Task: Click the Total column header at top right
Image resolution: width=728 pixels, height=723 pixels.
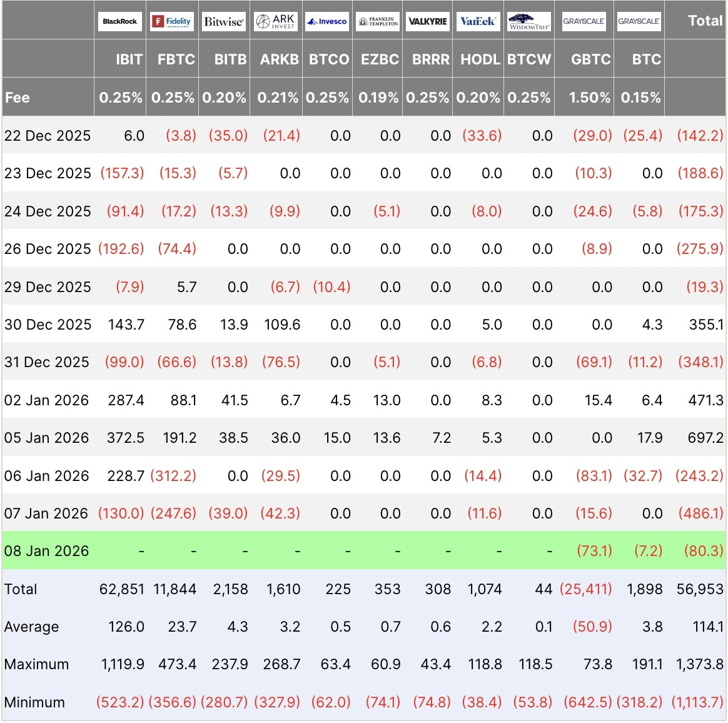Action: coord(705,21)
